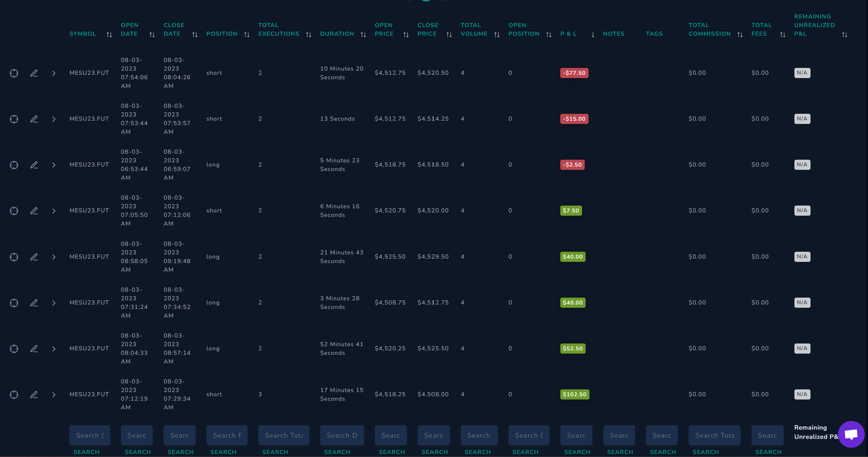Click SEARCH under the Total Fees field
Image resolution: width=868 pixels, height=457 pixels.
(x=768, y=452)
